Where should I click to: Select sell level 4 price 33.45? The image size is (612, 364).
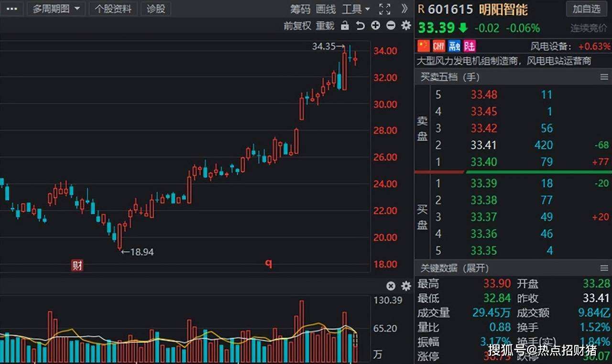484,111
